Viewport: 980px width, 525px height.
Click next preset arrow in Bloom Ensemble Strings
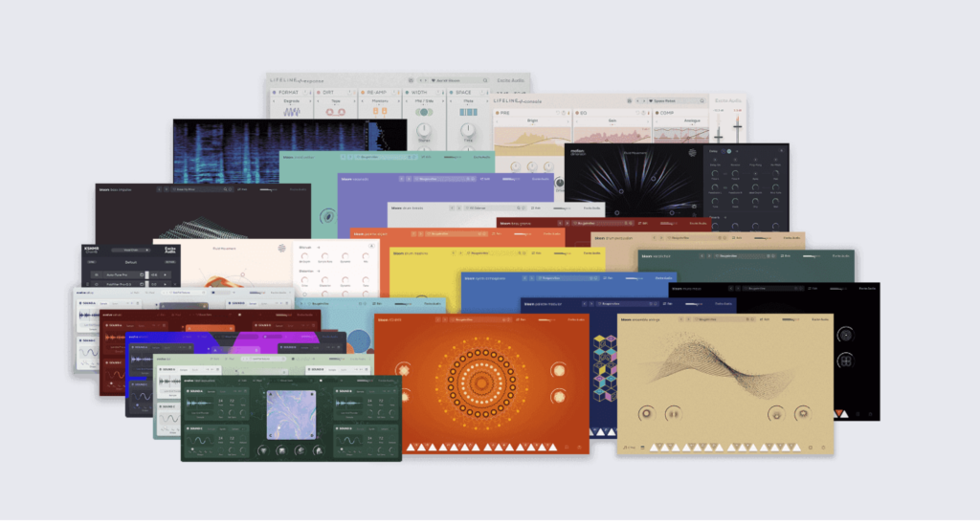click(x=689, y=319)
